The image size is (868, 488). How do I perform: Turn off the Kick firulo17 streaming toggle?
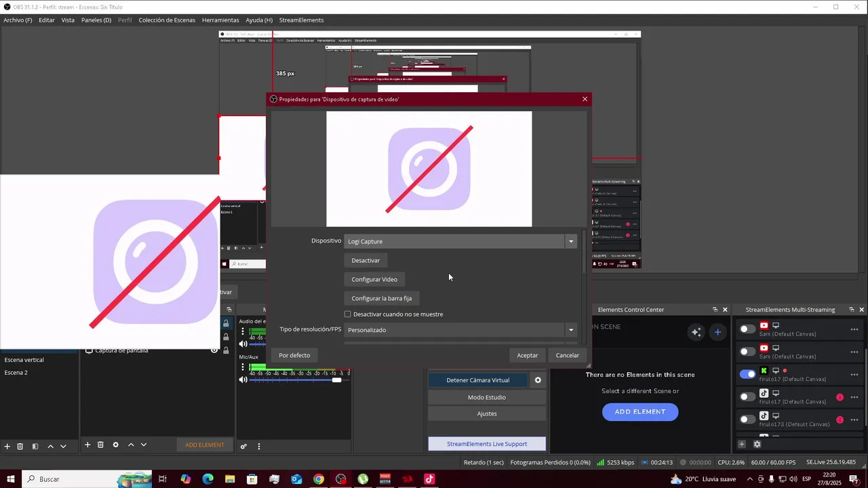pyautogui.click(x=747, y=374)
